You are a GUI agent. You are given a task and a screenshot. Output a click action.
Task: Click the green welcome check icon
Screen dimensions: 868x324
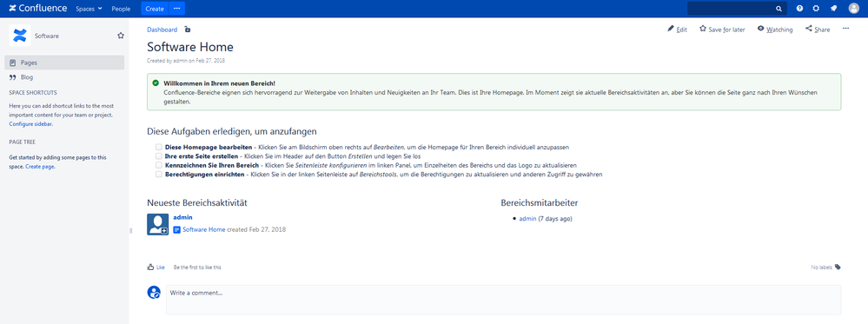tap(156, 83)
